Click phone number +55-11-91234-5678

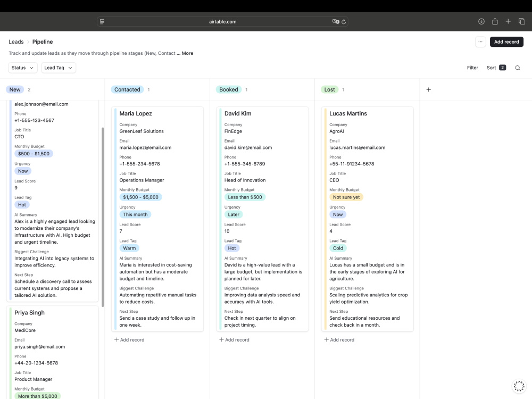pos(352,164)
